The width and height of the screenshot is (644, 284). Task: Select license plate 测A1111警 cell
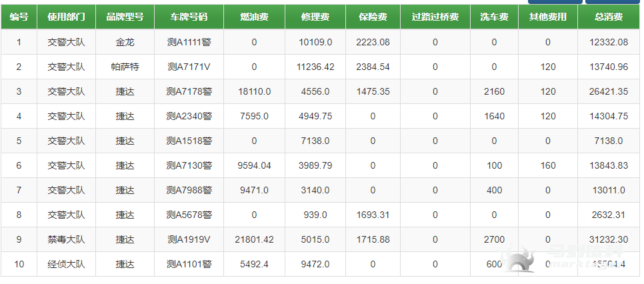189,42
